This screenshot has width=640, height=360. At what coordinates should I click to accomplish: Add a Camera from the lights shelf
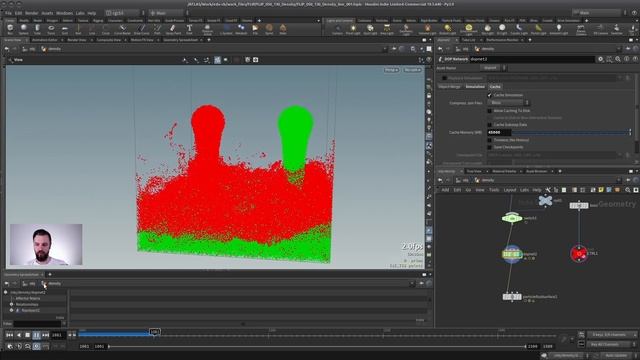[x=337, y=29]
